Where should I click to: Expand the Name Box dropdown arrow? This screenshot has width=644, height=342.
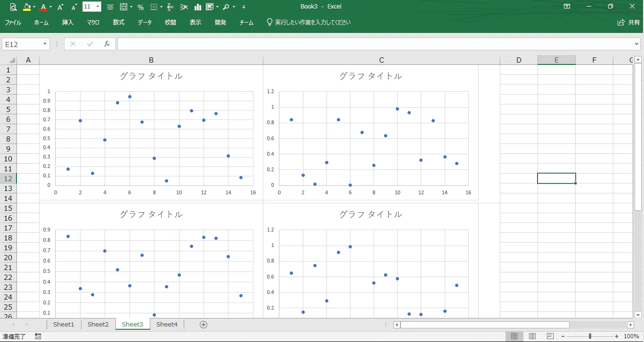coord(45,44)
